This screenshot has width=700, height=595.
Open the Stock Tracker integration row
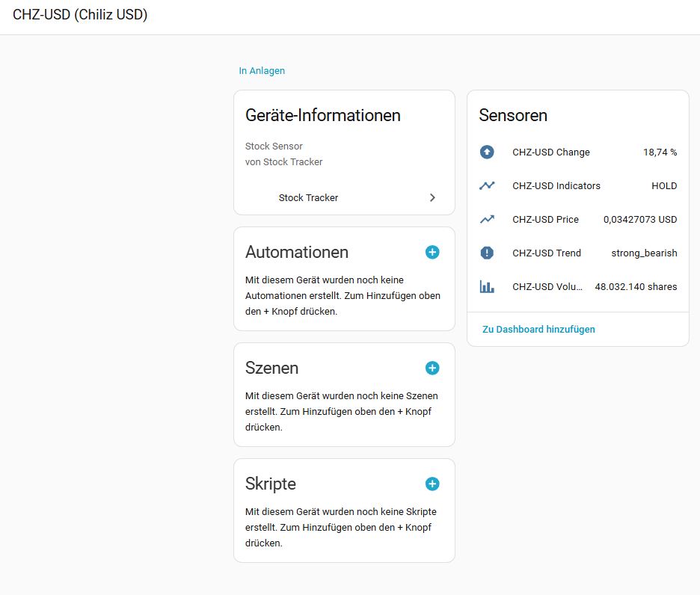308,198
